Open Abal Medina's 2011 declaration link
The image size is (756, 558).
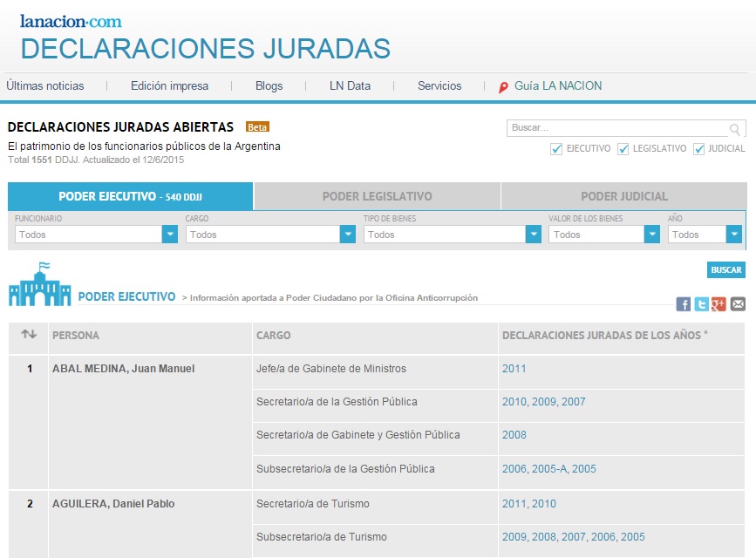[514, 369]
